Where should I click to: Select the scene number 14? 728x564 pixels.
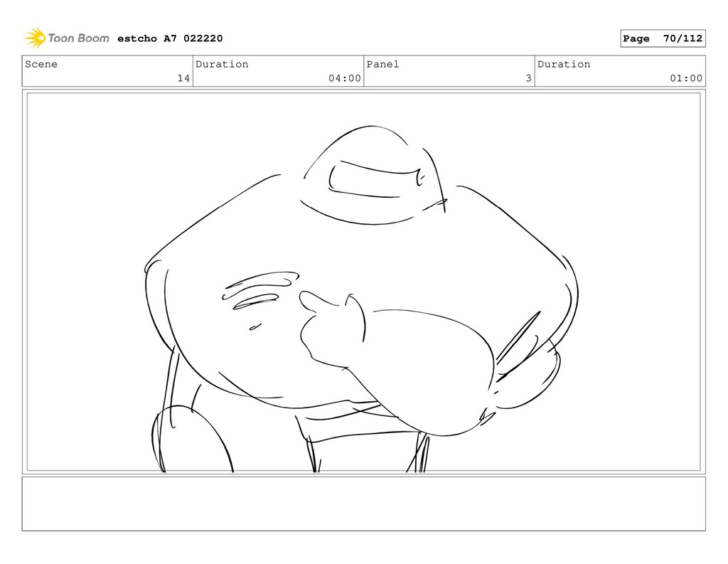tap(183, 78)
